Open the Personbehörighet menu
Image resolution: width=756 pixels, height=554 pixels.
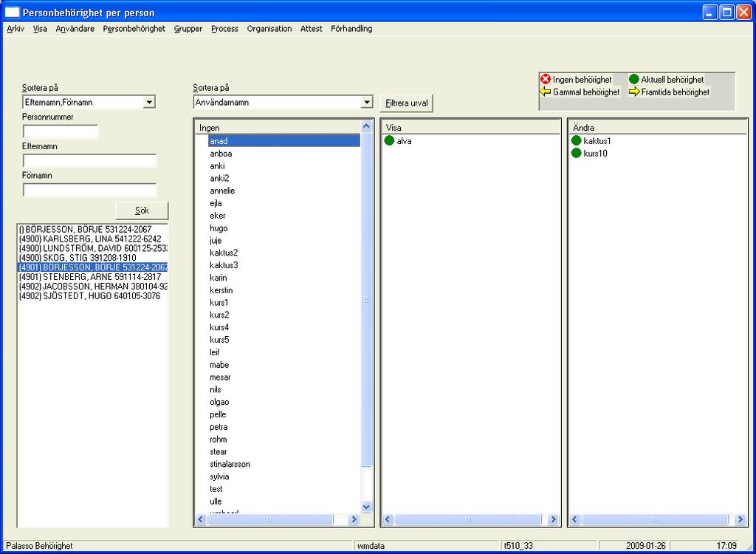tap(134, 29)
